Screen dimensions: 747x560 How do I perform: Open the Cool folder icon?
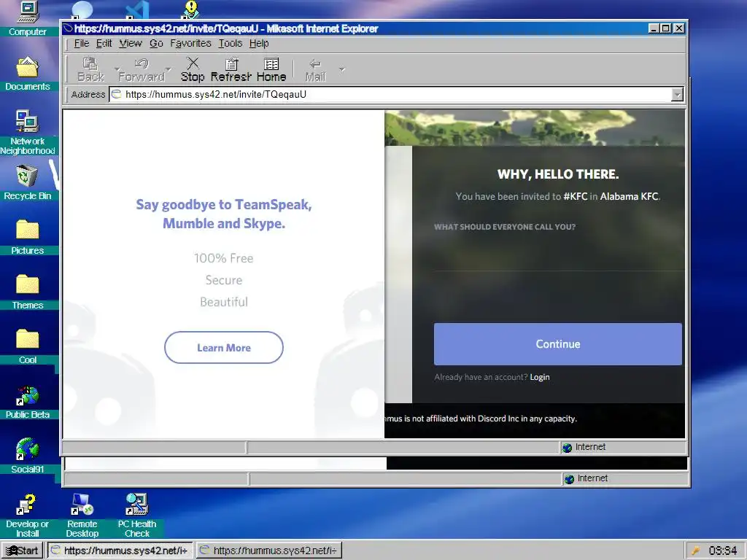[x=28, y=346]
